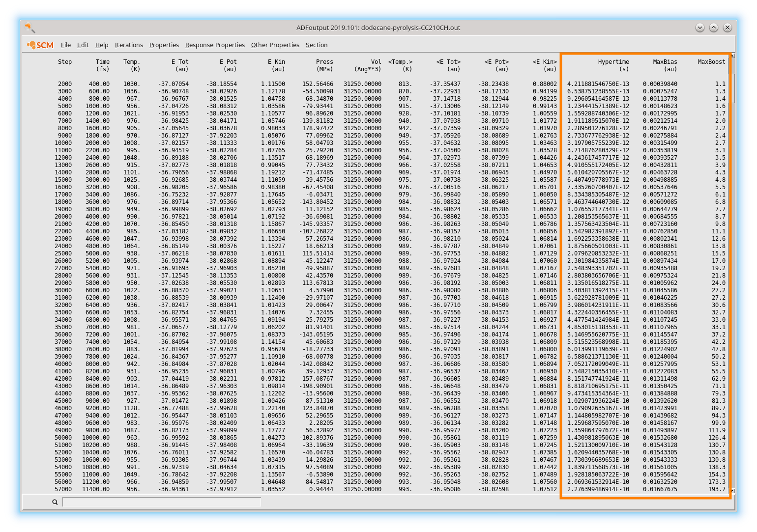757x532 pixels.
Task: Open the Section menu
Action: [x=317, y=45]
